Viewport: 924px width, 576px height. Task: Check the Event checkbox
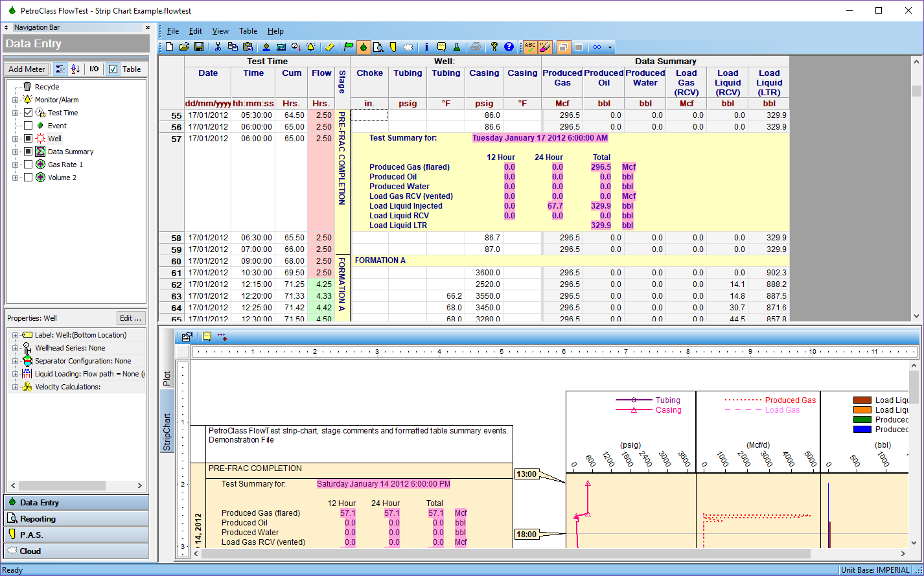tap(28, 126)
